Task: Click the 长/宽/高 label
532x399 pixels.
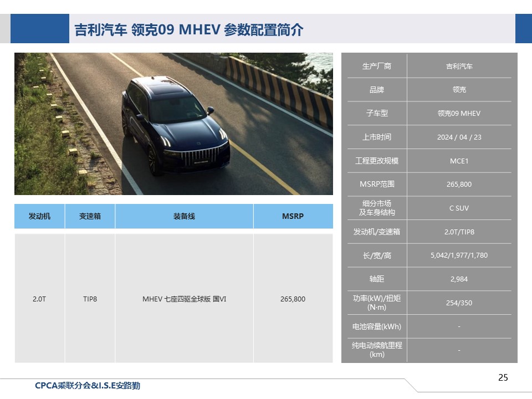Action: click(x=377, y=255)
